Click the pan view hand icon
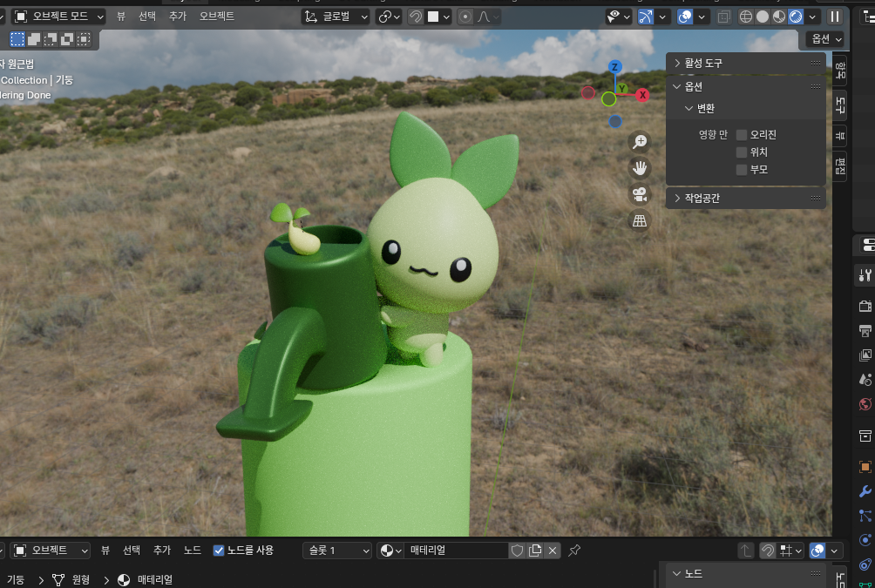875x588 pixels. [x=640, y=168]
